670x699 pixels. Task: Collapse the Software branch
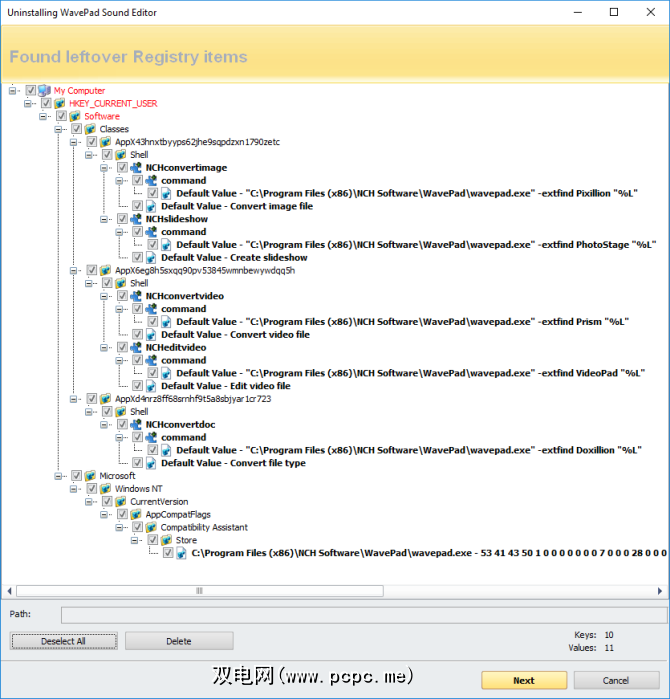click(43, 116)
